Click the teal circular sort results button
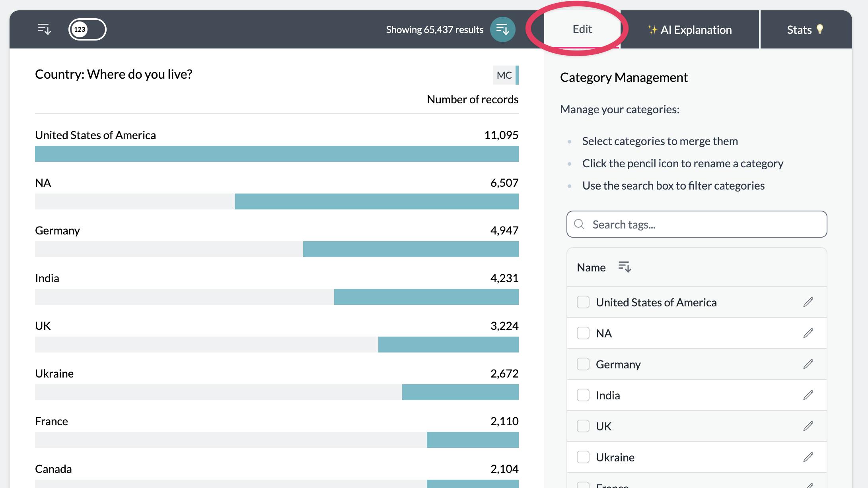This screenshot has height=488, width=868. tap(502, 29)
